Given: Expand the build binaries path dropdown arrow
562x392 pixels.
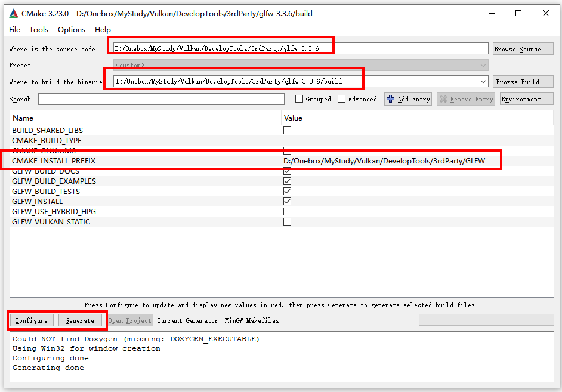Looking at the screenshot, I should 483,81.
